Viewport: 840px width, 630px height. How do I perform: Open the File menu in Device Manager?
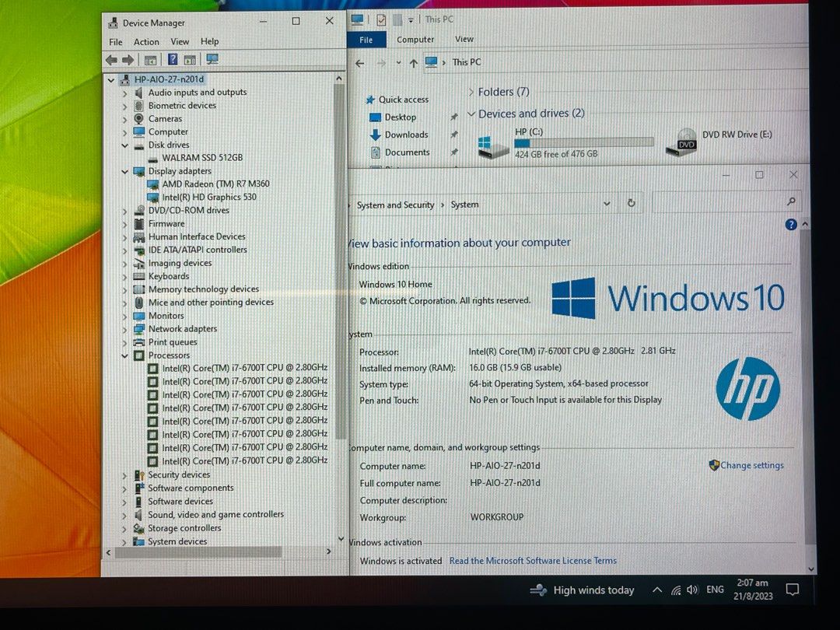click(116, 42)
